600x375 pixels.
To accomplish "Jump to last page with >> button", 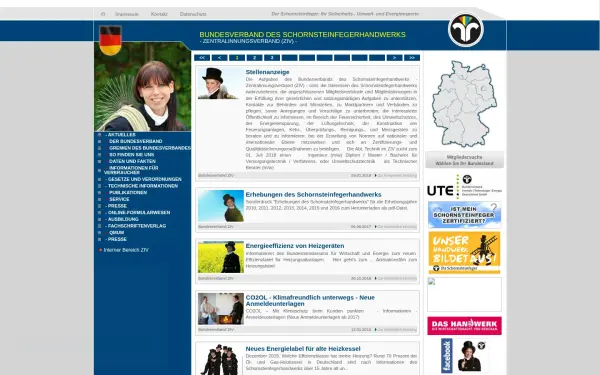I will 412,58.
